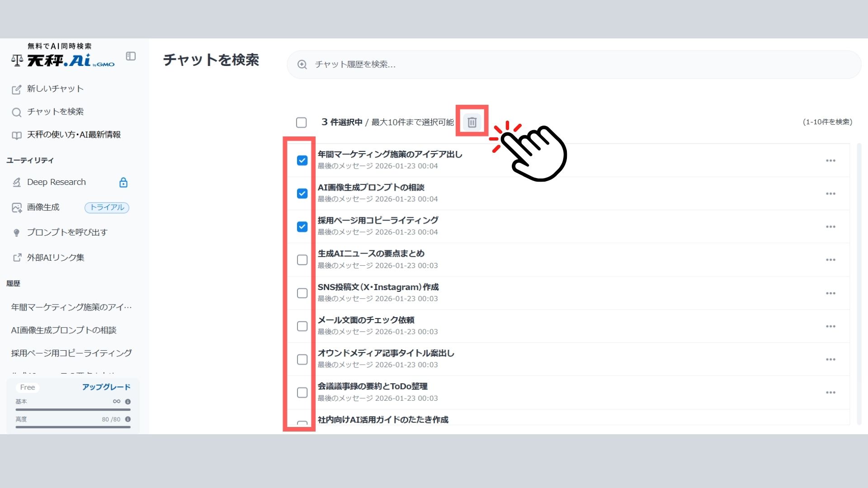Click the 外部AIリンク集 external link icon

[17, 258]
